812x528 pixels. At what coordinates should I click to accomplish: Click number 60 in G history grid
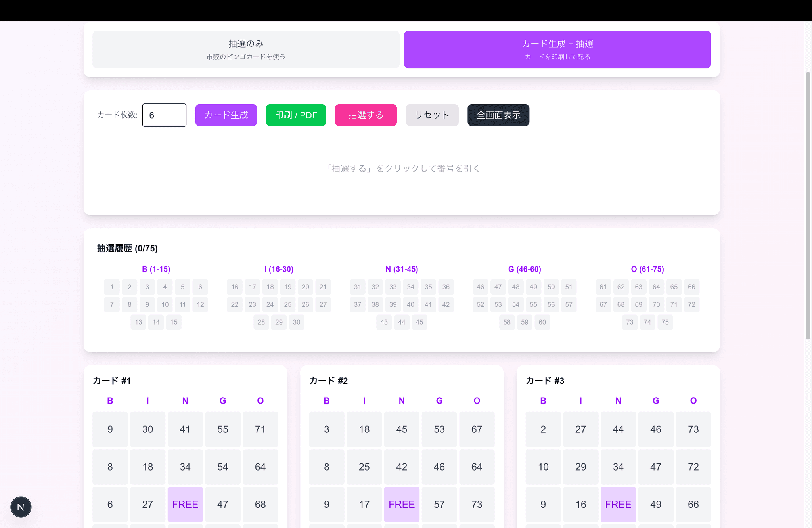542,322
